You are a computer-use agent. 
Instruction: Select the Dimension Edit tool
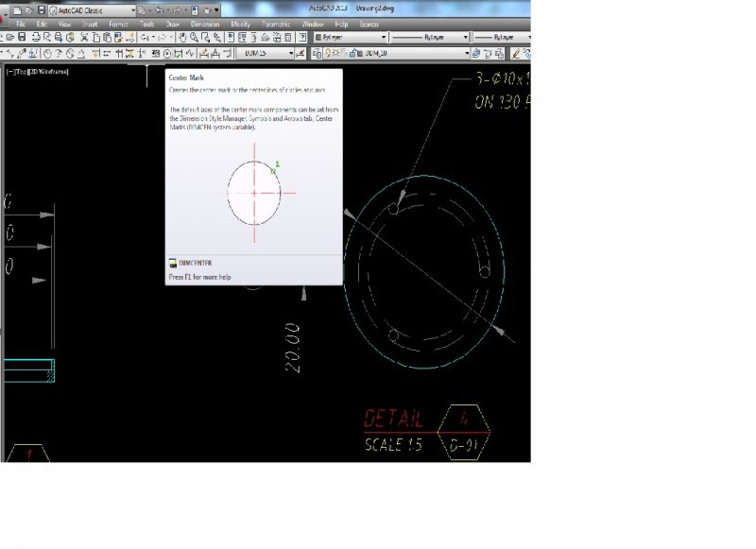point(204,54)
